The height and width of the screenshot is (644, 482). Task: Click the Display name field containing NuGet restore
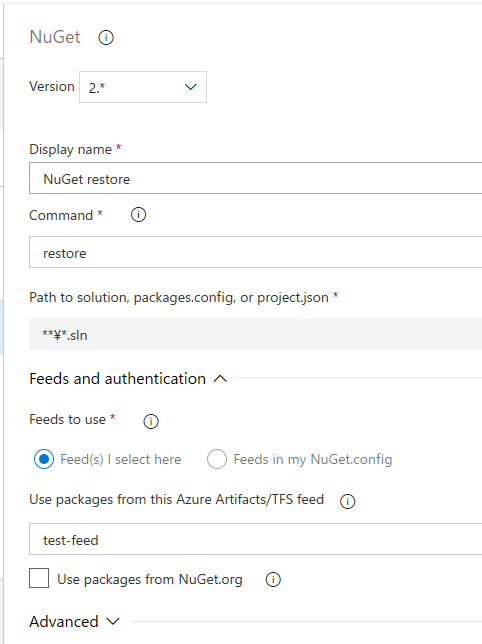pyautogui.click(x=255, y=178)
